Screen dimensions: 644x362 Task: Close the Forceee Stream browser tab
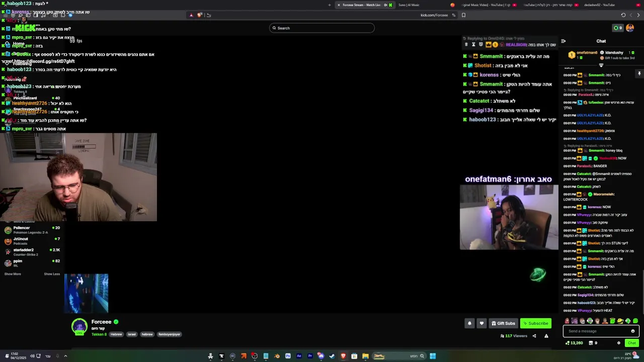point(339,5)
